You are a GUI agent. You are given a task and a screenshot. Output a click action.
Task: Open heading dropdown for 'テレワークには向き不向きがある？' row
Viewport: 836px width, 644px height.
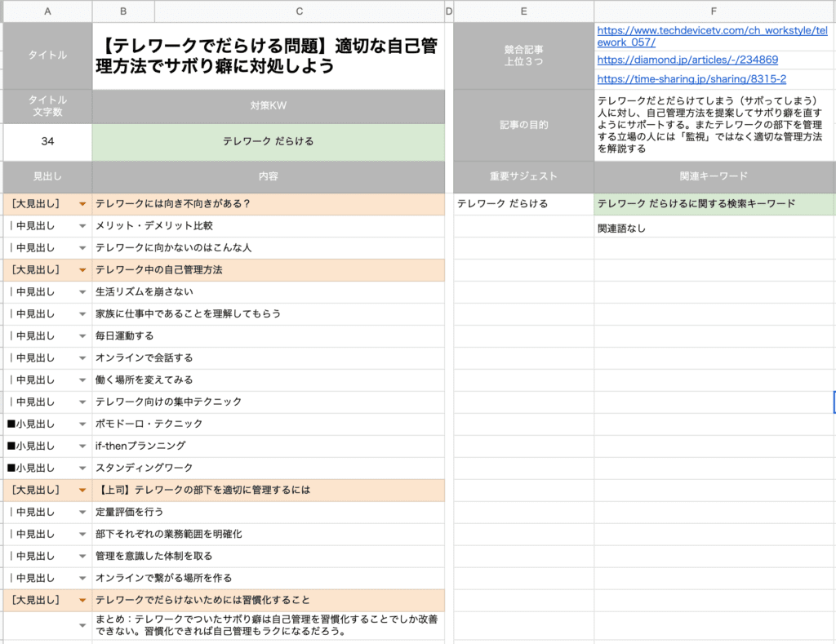[82, 204]
